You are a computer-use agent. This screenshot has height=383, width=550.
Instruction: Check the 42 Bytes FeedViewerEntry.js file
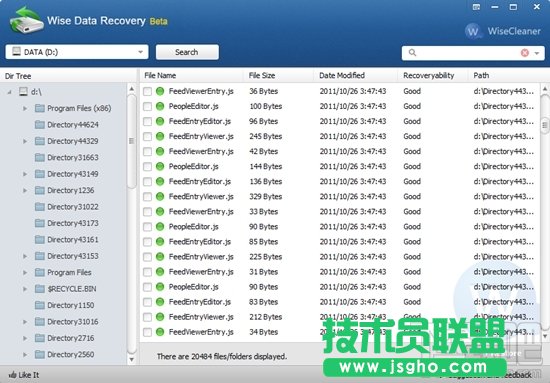147,152
